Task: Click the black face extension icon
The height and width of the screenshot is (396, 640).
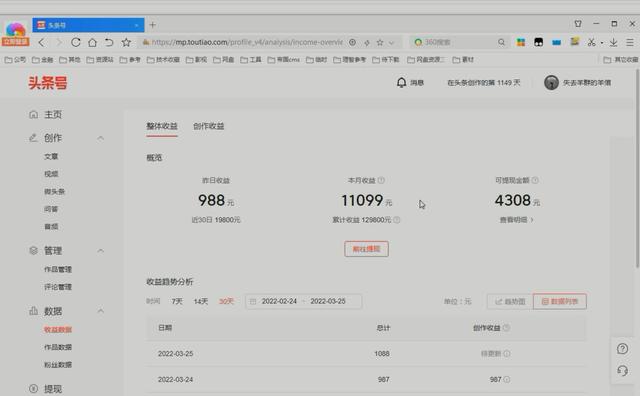Action: [538, 42]
